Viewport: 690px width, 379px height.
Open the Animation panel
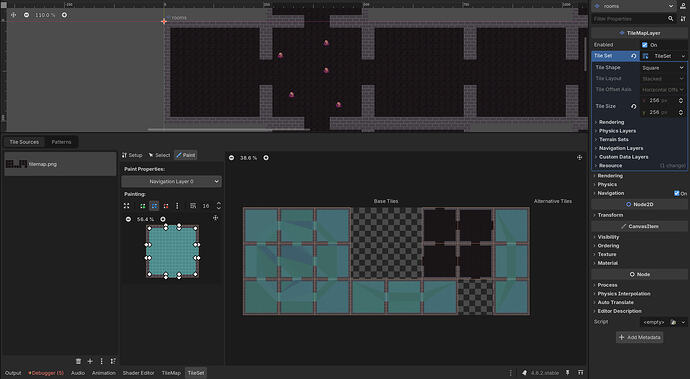tap(104, 373)
